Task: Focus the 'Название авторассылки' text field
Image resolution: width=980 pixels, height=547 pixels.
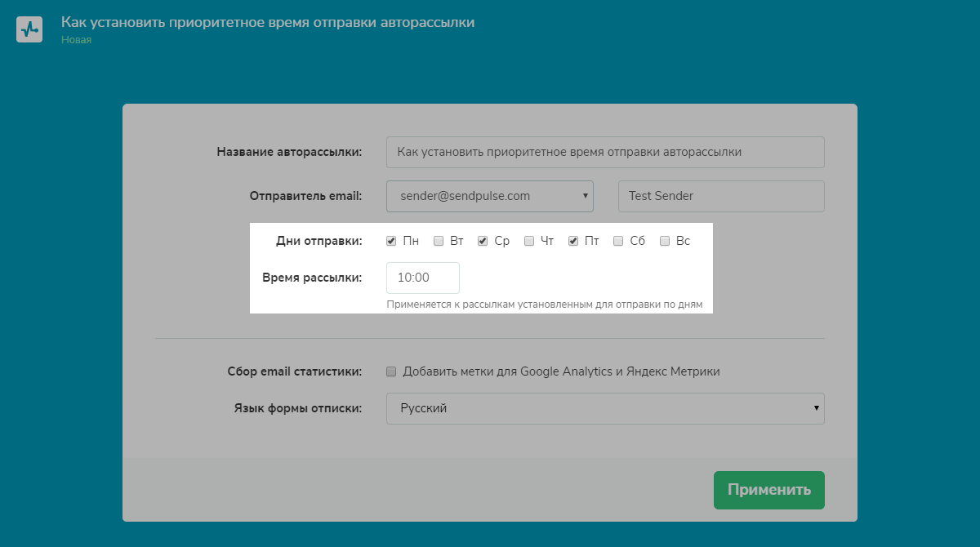Action: [x=604, y=152]
